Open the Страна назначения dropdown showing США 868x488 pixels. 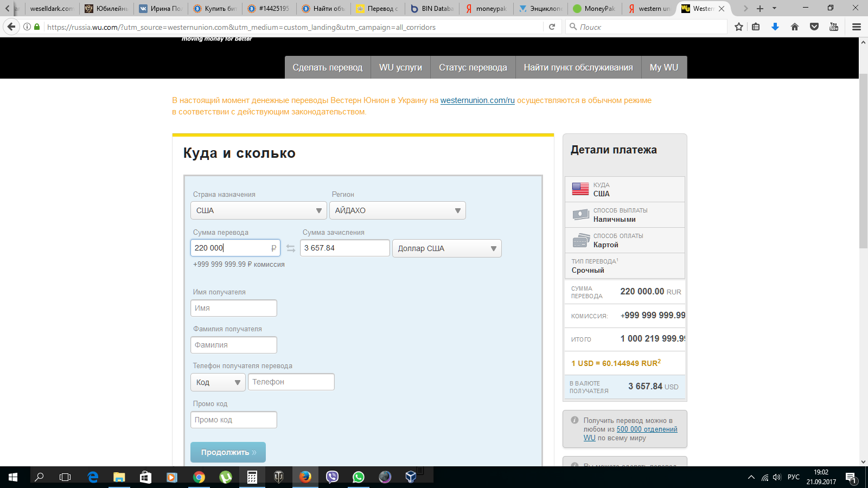point(259,210)
